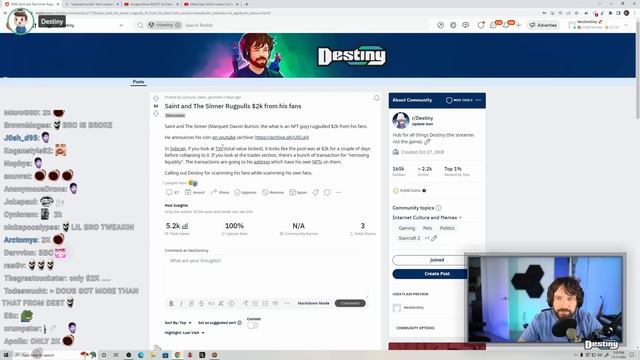Switch to Markdown Mode in editor
This screenshot has width=640, height=360.
(313, 303)
